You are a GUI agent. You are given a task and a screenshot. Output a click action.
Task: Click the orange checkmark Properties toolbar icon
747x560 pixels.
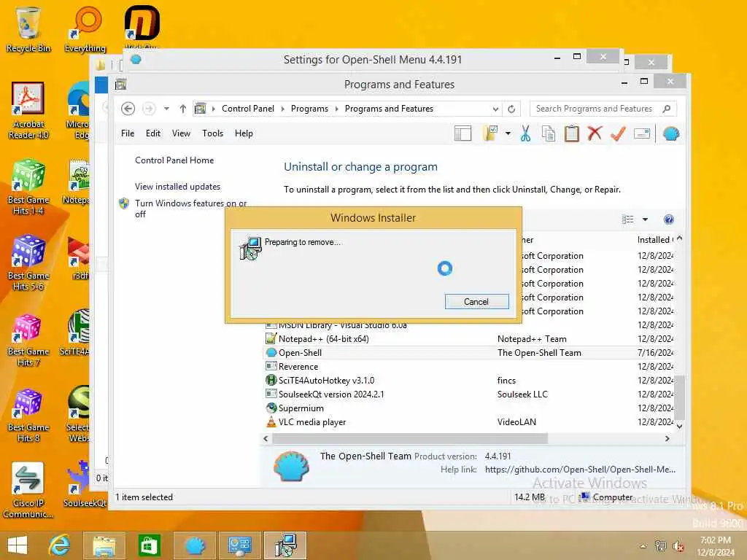(x=618, y=134)
